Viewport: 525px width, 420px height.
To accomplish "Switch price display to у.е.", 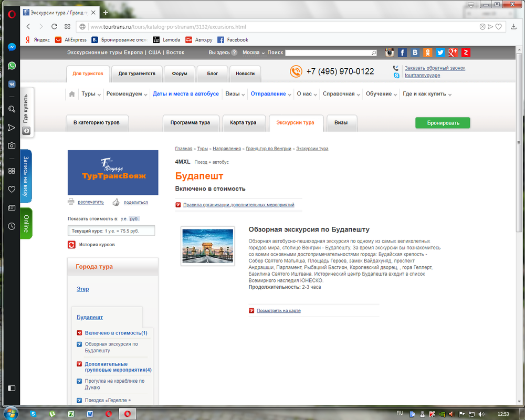I will (124, 218).
